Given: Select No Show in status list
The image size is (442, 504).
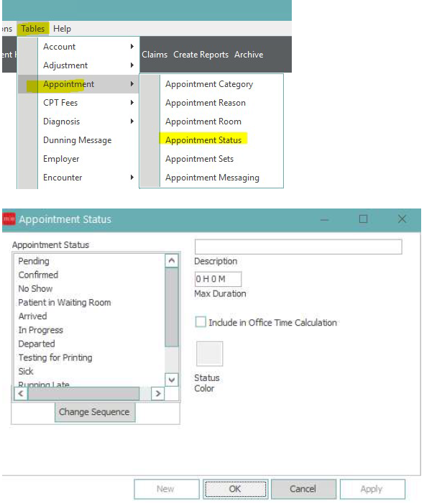Looking at the screenshot, I should point(35,288).
